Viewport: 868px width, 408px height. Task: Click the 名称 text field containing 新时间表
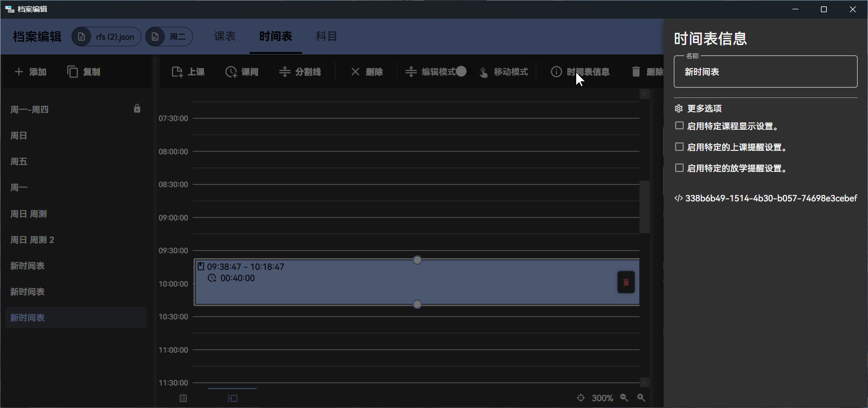(x=765, y=72)
